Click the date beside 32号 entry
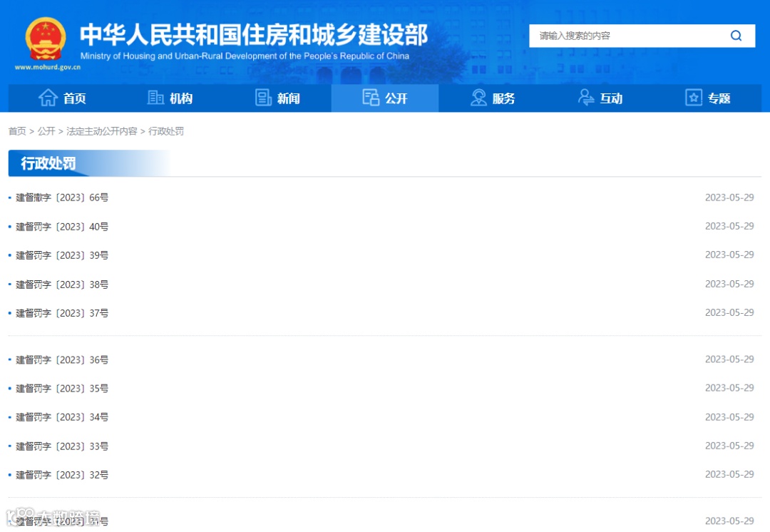 (x=729, y=474)
